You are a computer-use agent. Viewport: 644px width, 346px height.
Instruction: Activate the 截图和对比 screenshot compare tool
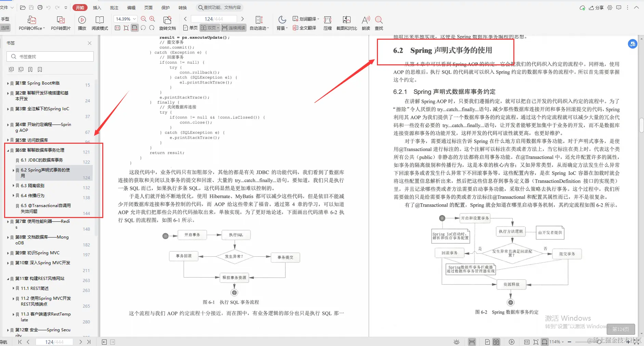click(x=346, y=23)
